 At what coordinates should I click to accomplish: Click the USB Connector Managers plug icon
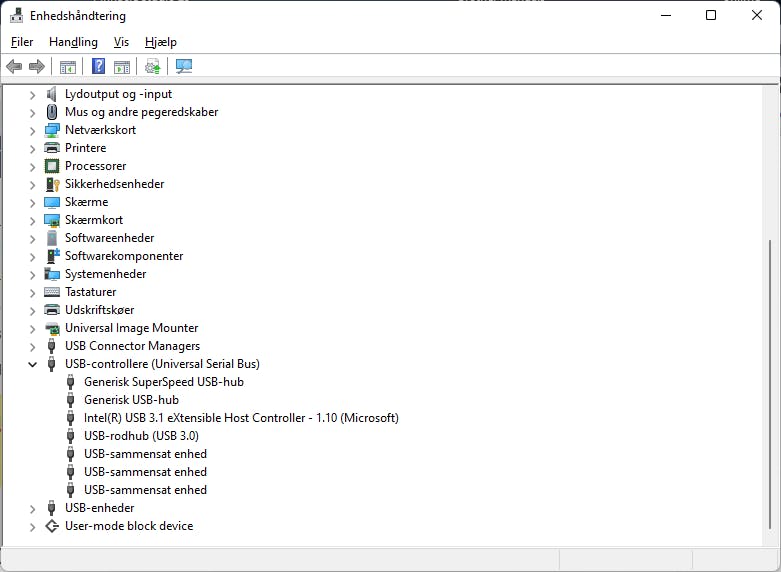[x=51, y=346]
